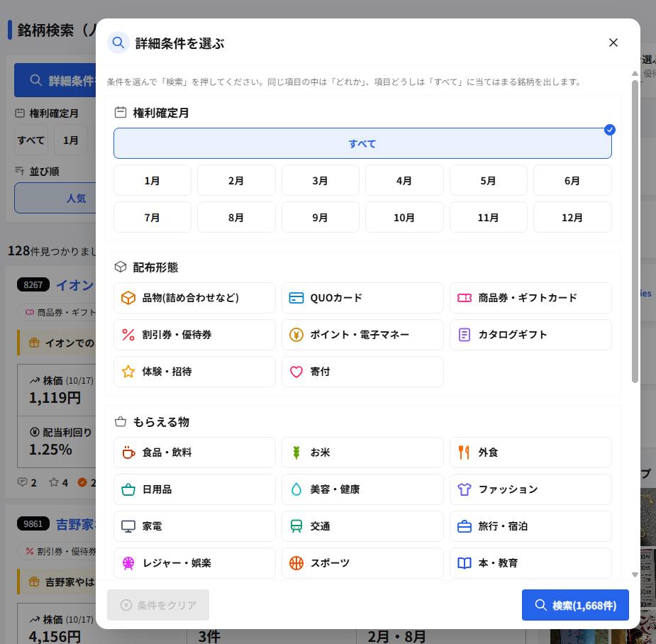Click the scrollbar down arrow in dialog
This screenshot has width=656, height=644.
pyautogui.click(x=635, y=574)
